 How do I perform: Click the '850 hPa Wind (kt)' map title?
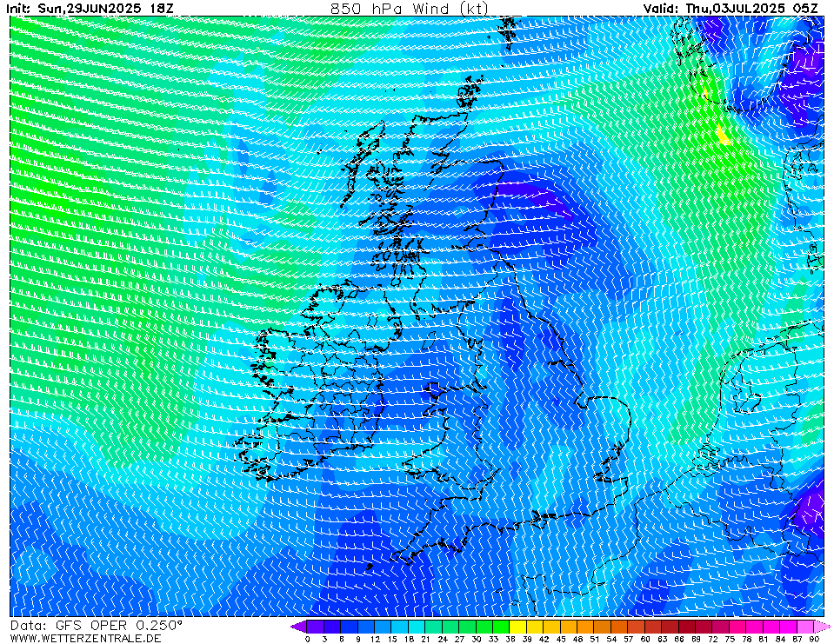pos(409,8)
